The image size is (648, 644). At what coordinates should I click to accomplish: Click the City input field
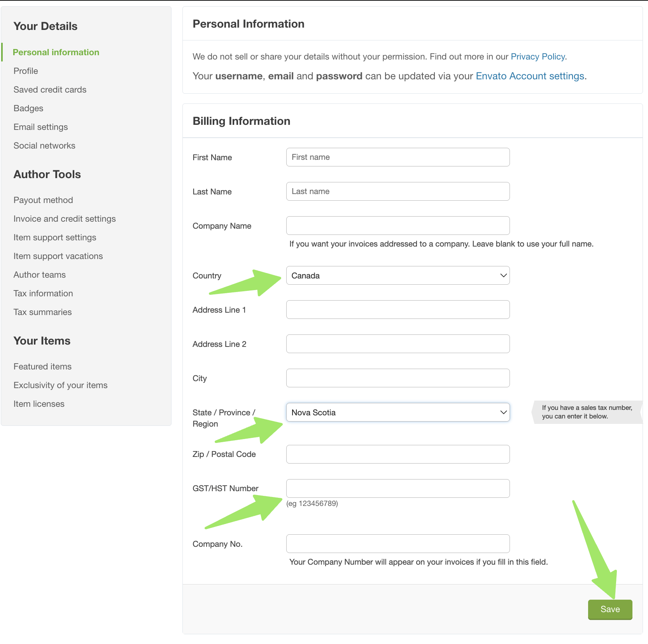(x=398, y=378)
